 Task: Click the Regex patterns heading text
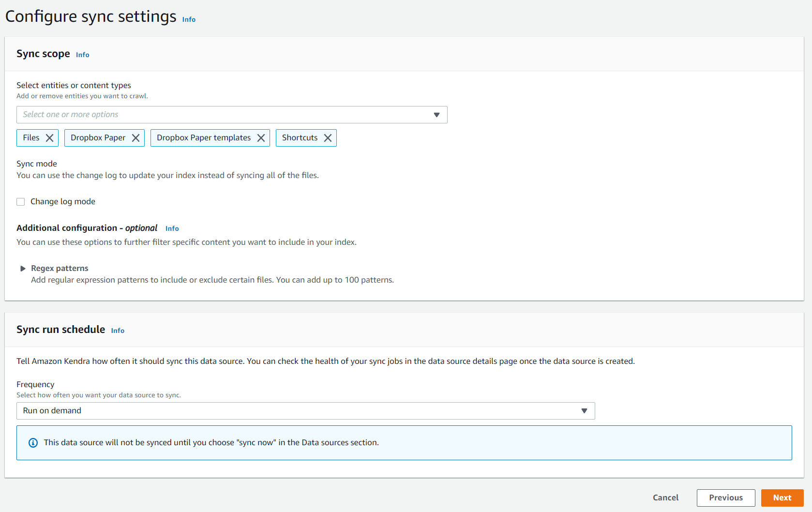(x=60, y=269)
